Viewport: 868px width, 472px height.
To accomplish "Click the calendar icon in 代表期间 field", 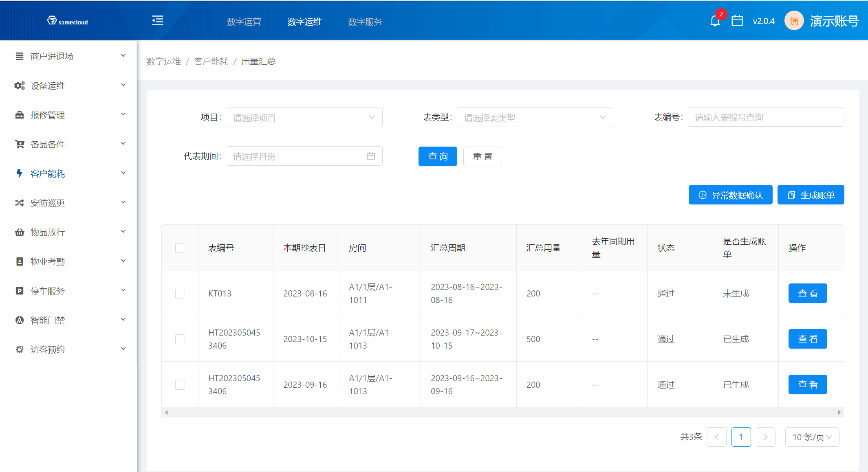I will 371,156.
